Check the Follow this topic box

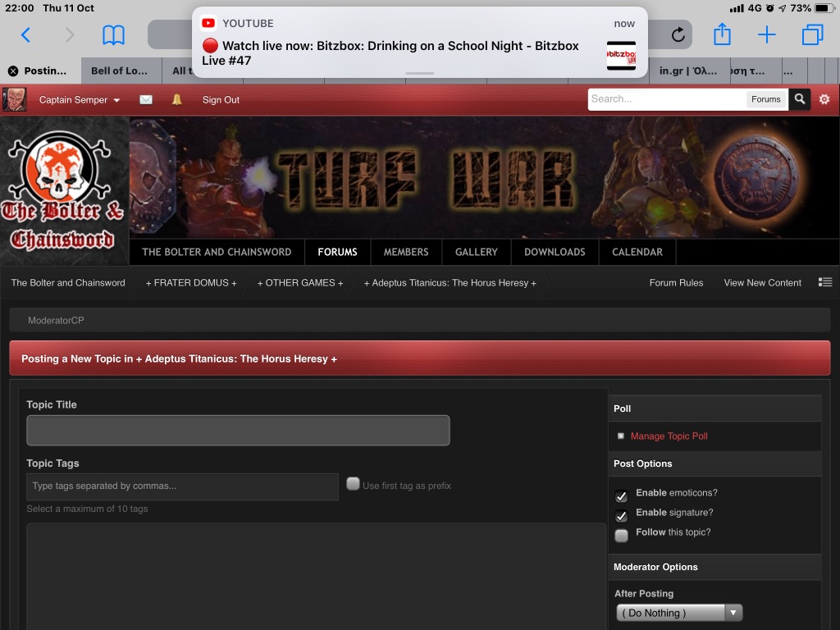tap(621, 535)
